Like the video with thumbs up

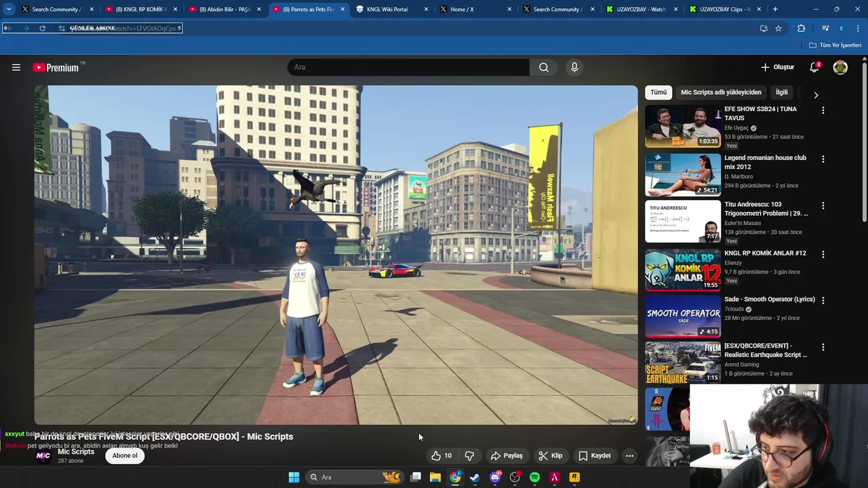coord(441,455)
